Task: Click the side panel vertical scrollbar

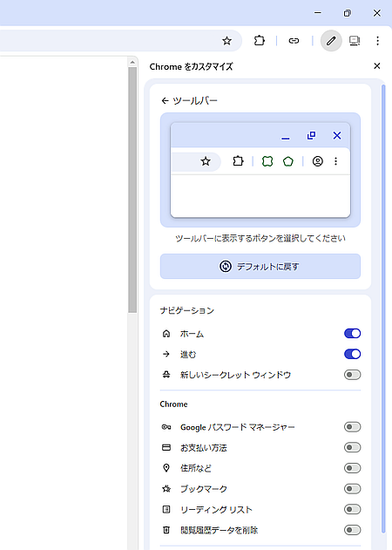Action: (383, 309)
